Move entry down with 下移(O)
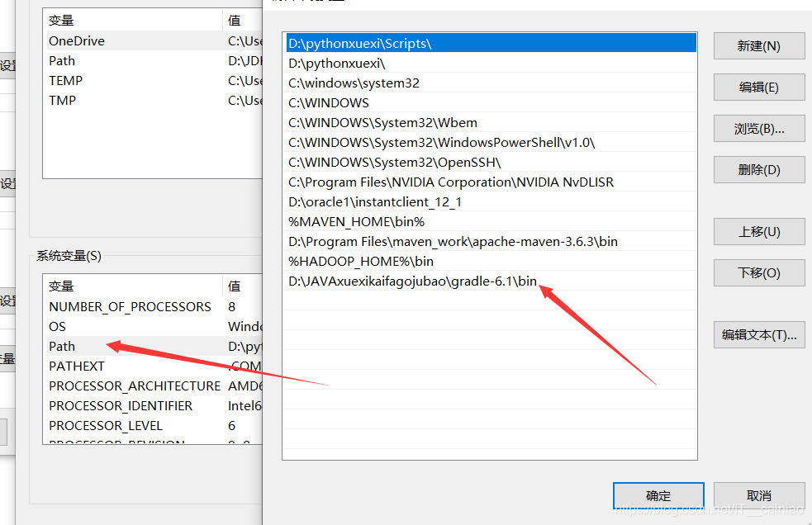812x525 pixels. (x=758, y=273)
